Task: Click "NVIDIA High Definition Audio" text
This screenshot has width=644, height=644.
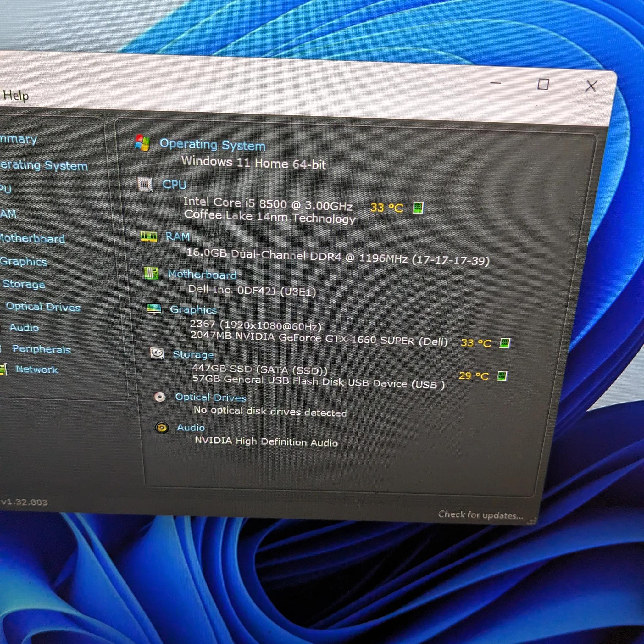Action: click(x=266, y=442)
